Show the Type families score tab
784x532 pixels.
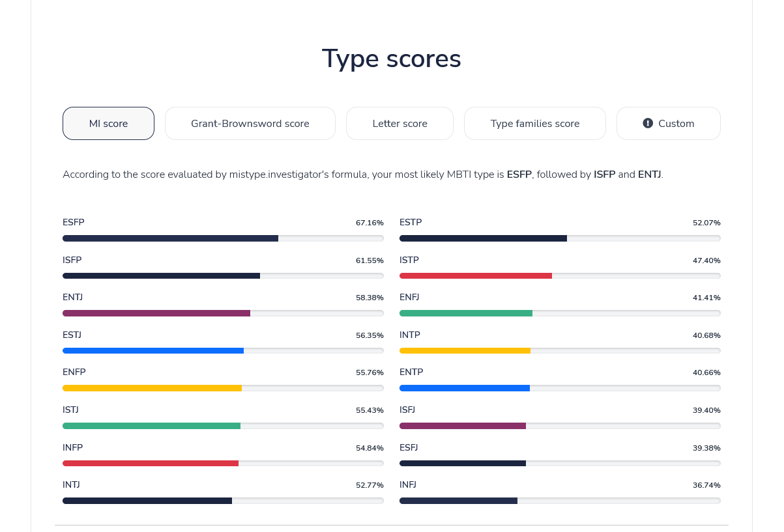click(x=535, y=123)
